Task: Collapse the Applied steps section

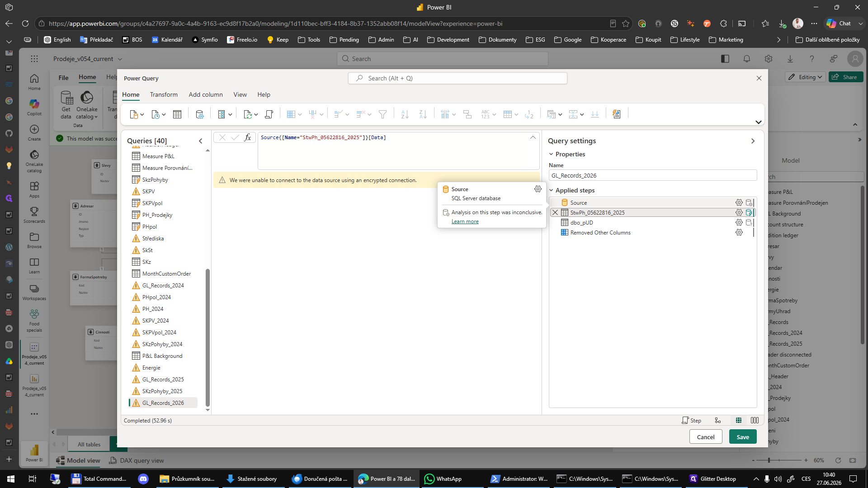Action: [551, 190]
